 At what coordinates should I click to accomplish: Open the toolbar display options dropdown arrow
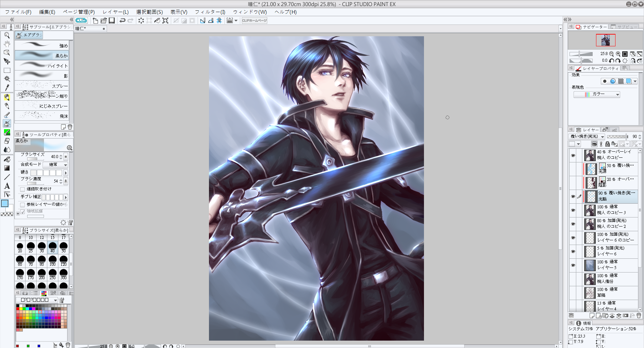pos(236,20)
